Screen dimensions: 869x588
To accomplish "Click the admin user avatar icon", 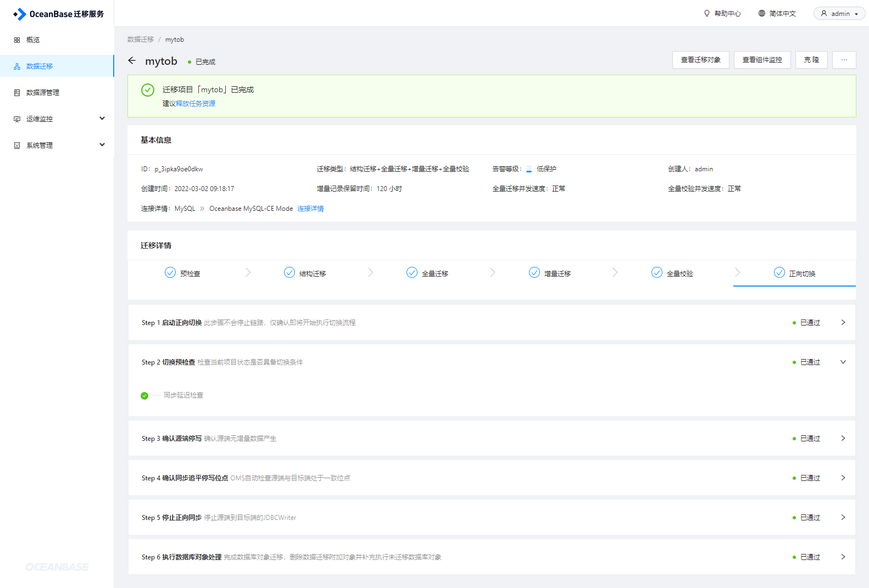I will pyautogui.click(x=824, y=13).
